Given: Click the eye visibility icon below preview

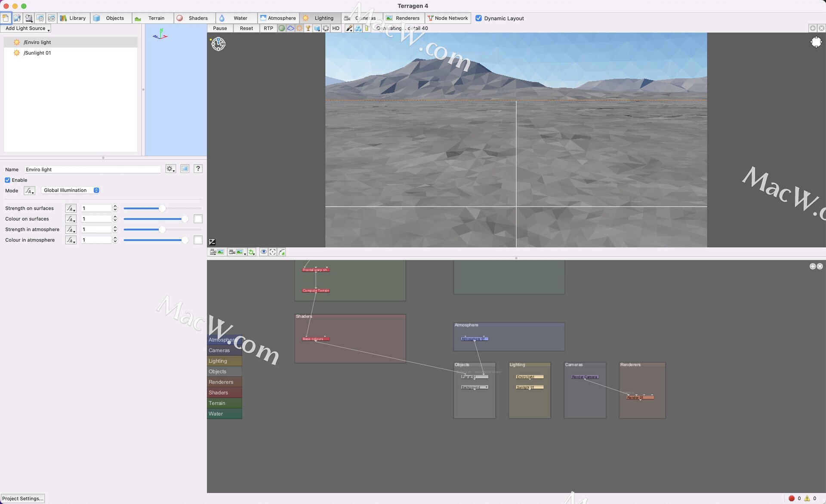Looking at the screenshot, I should coord(263,252).
